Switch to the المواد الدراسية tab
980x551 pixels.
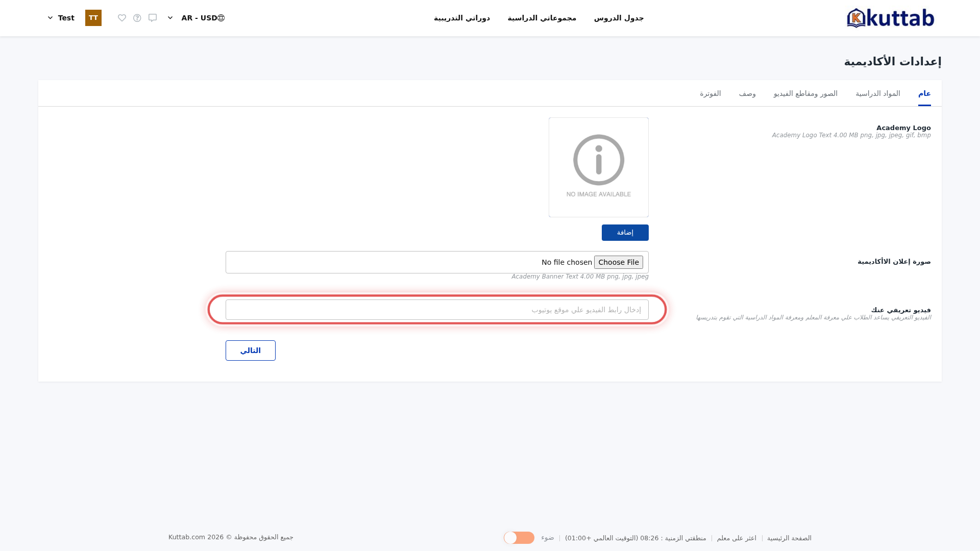tap(878, 93)
